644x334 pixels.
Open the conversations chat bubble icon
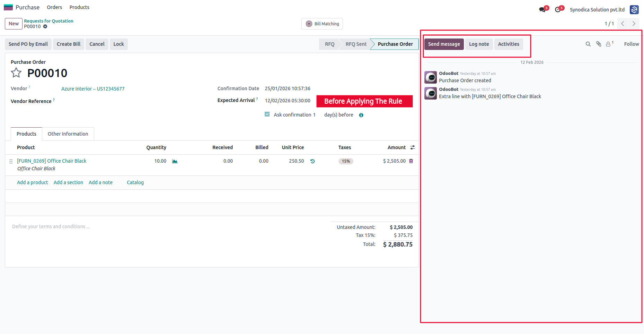click(542, 10)
